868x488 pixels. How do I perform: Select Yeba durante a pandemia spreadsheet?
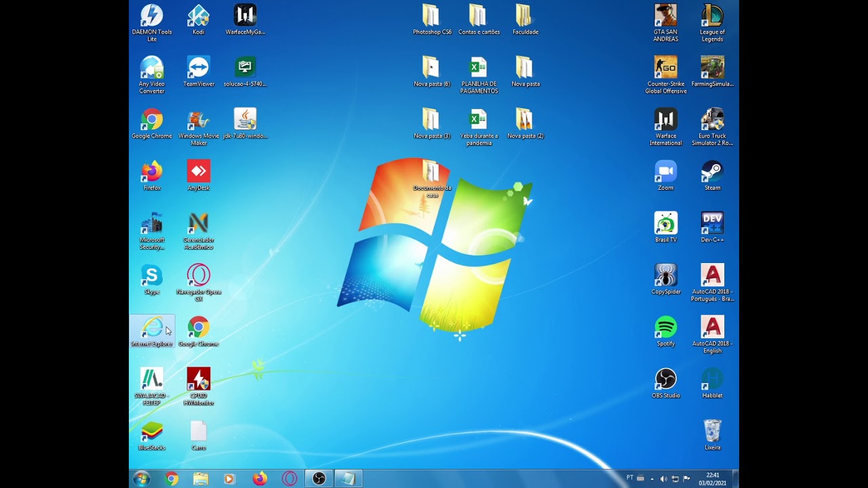(479, 127)
